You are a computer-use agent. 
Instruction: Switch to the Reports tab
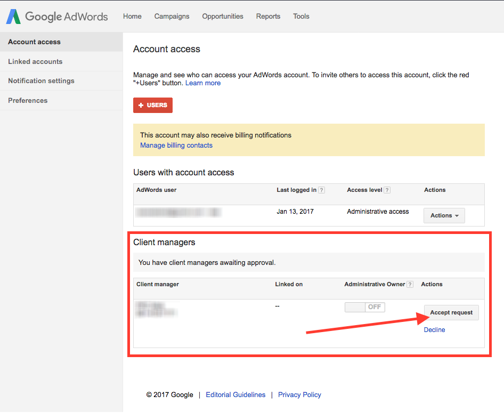pos(268,17)
